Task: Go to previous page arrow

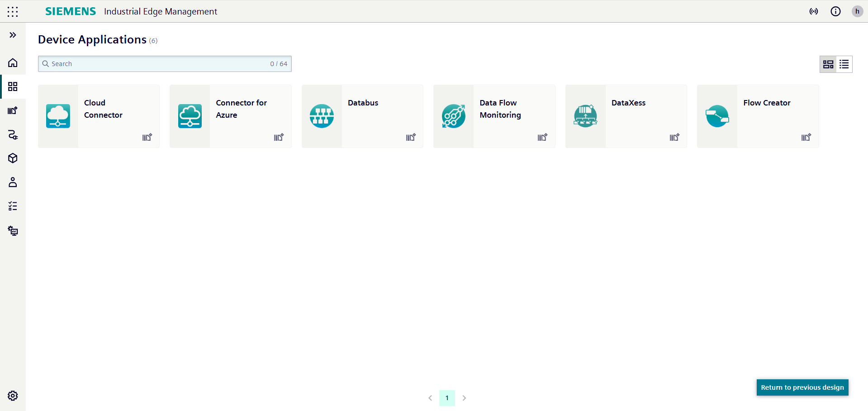Action: (x=430, y=398)
